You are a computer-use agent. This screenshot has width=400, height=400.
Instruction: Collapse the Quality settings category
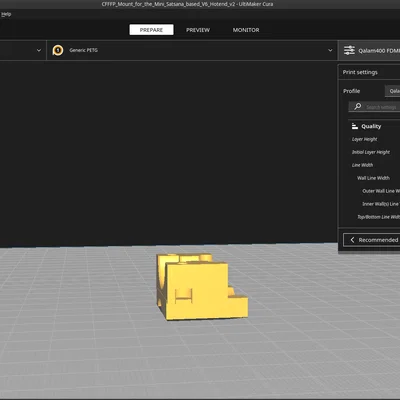(x=374, y=126)
